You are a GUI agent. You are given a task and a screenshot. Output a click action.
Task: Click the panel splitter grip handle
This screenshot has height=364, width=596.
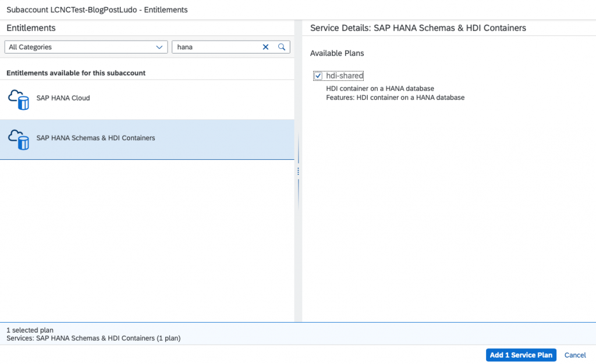[298, 172]
